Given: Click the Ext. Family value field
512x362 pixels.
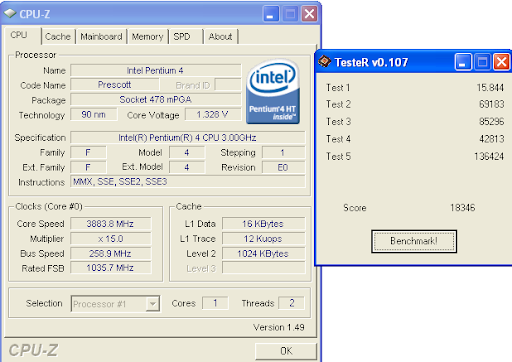Looking at the screenshot, I should tap(88, 167).
